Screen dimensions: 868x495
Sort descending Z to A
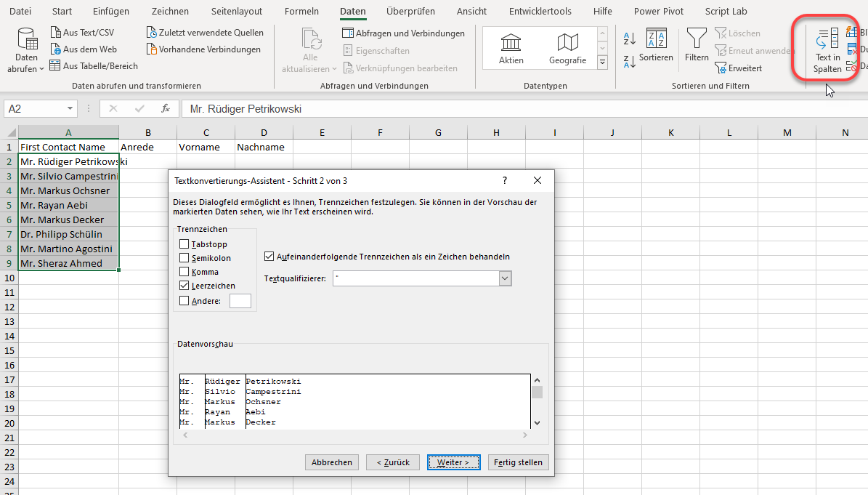[x=630, y=62]
